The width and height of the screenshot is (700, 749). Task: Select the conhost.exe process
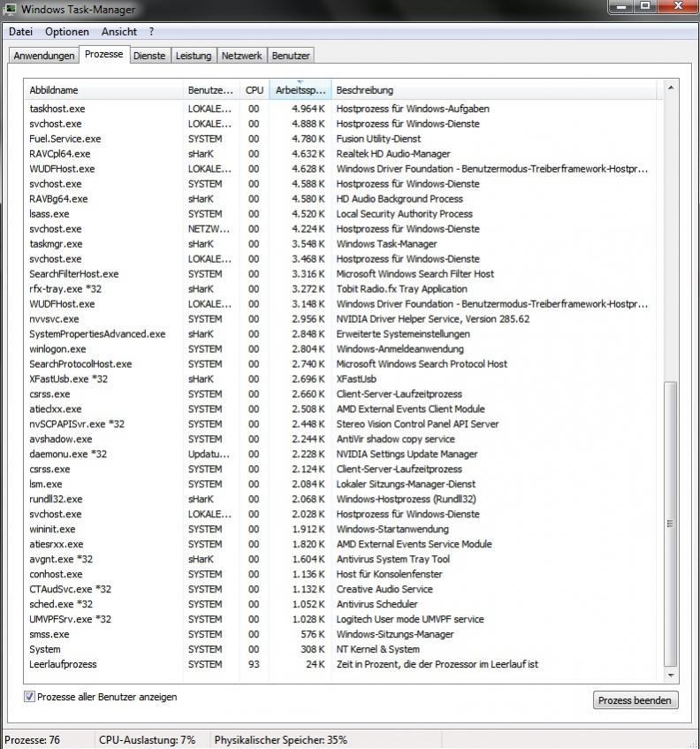click(342, 574)
